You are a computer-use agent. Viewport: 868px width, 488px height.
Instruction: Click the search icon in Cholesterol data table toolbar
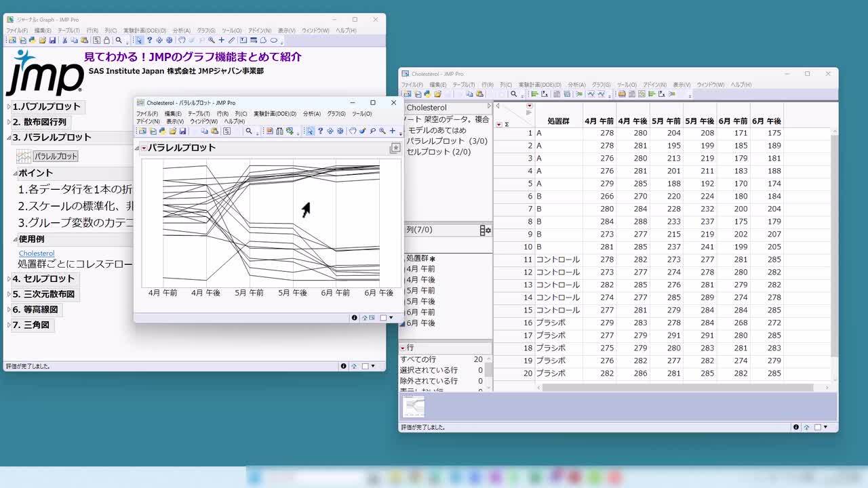pos(514,94)
